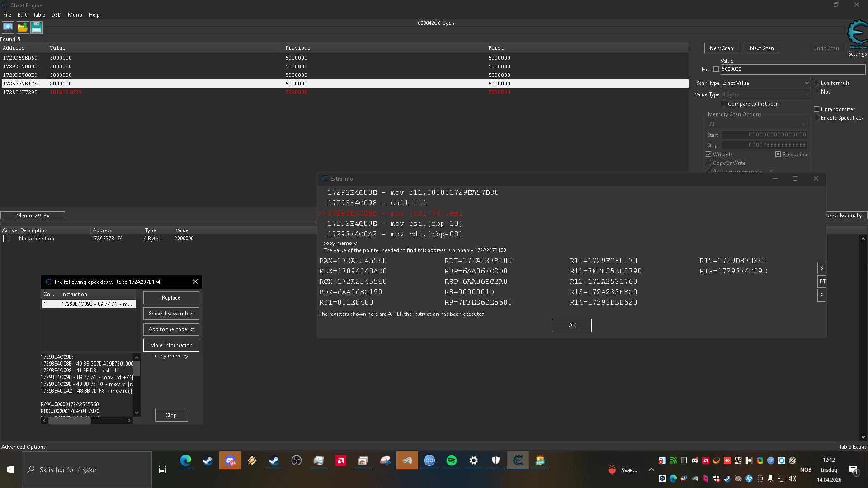Screen dimensions: 868x488
Task: Open the Scan Type dropdown
Action: coord(765,83)
